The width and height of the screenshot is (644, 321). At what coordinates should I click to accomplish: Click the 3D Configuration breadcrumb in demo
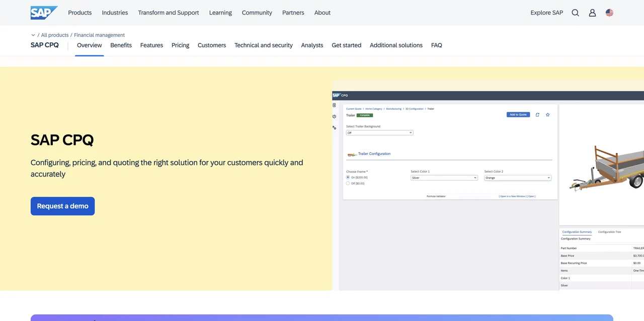(x=415, y=109)
